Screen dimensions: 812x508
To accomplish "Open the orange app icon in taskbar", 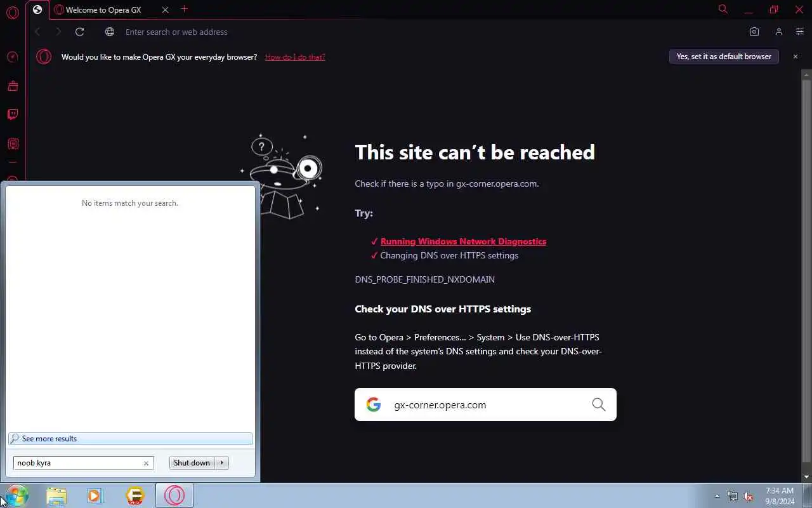I will pos(135,495).
